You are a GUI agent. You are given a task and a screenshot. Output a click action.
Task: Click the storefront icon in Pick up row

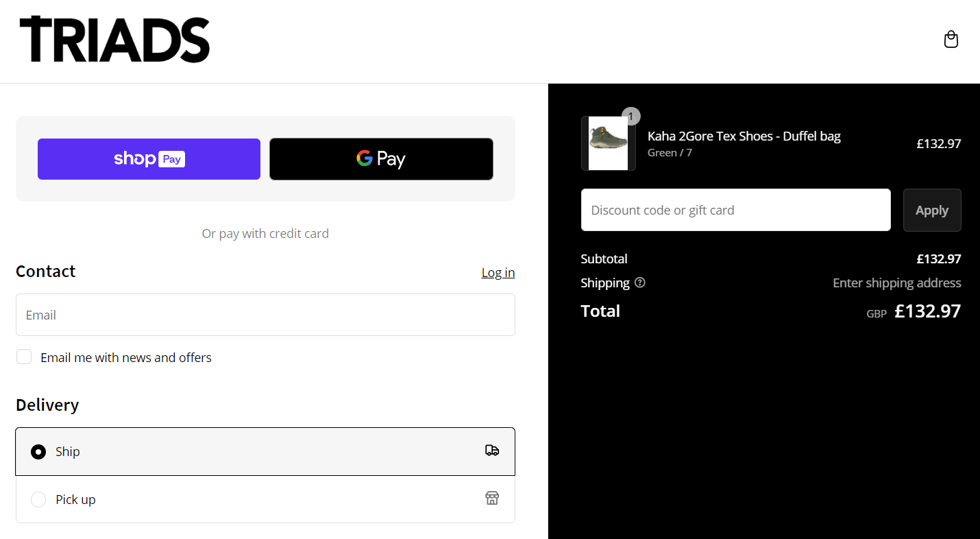491,499
